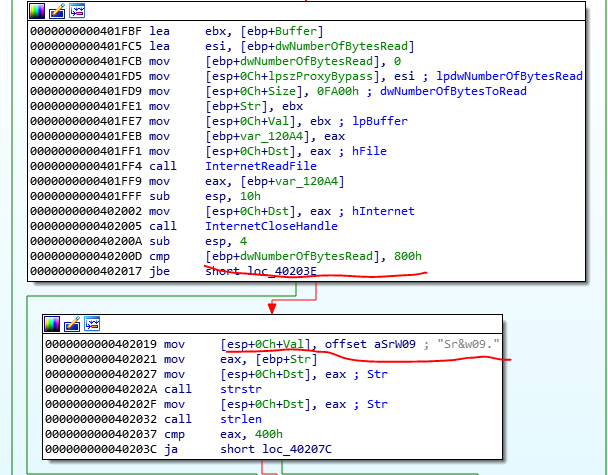
Task: Click the color icon in upper node header
Action: pos(37,11)
